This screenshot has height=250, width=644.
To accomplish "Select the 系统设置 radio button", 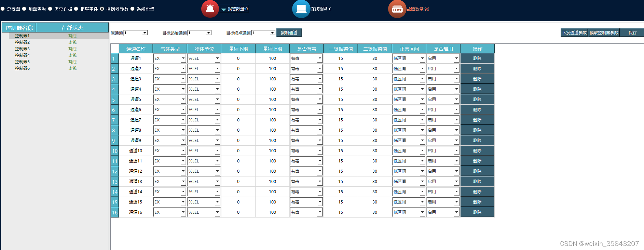I will [133, 9].
